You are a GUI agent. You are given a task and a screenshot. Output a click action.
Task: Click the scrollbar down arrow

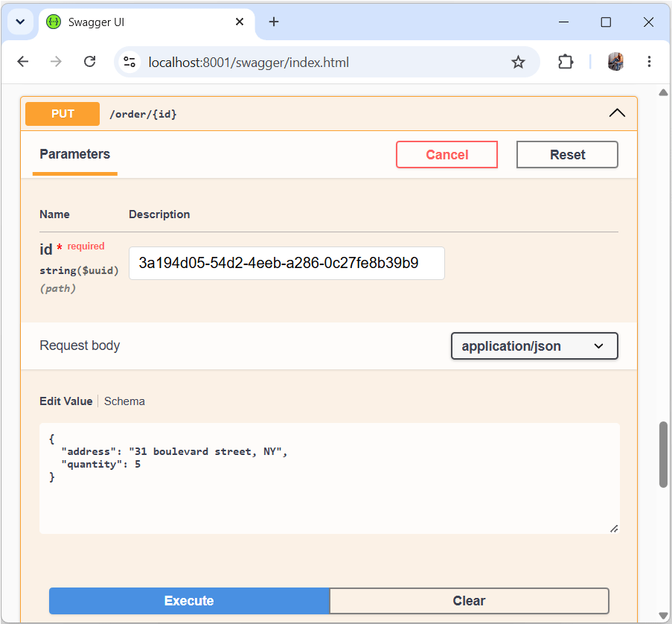[x=663, y=615]
